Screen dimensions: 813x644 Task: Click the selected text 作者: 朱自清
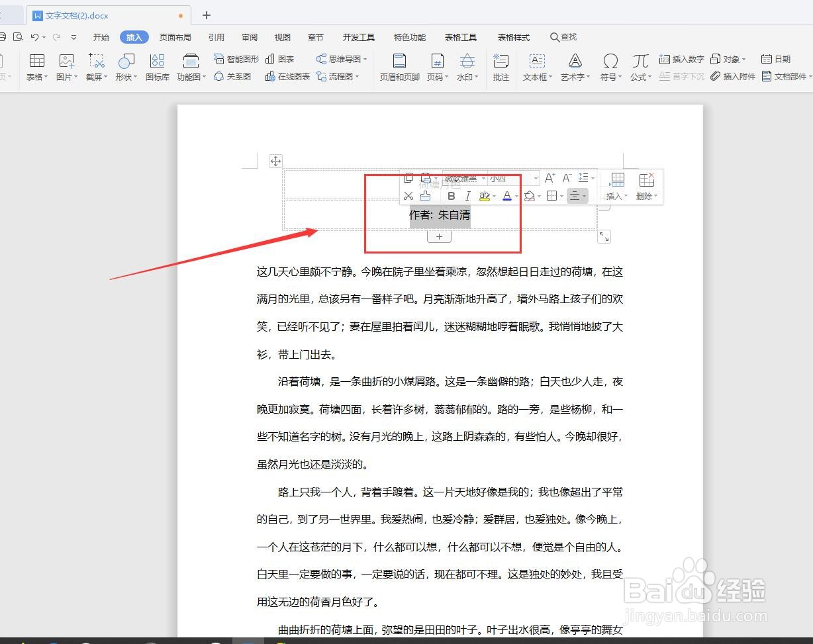[x=440, y=214]
